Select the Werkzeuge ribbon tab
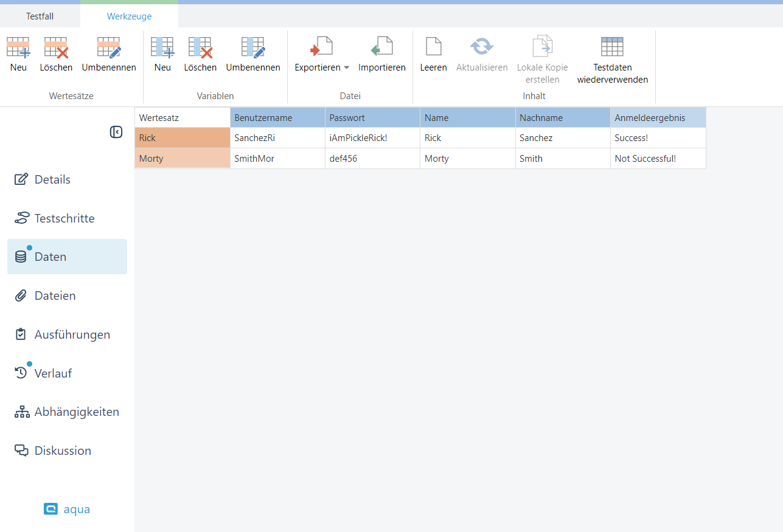Image resolution: width=783 pixels, height=532 pixels. [x=129, y=16]
